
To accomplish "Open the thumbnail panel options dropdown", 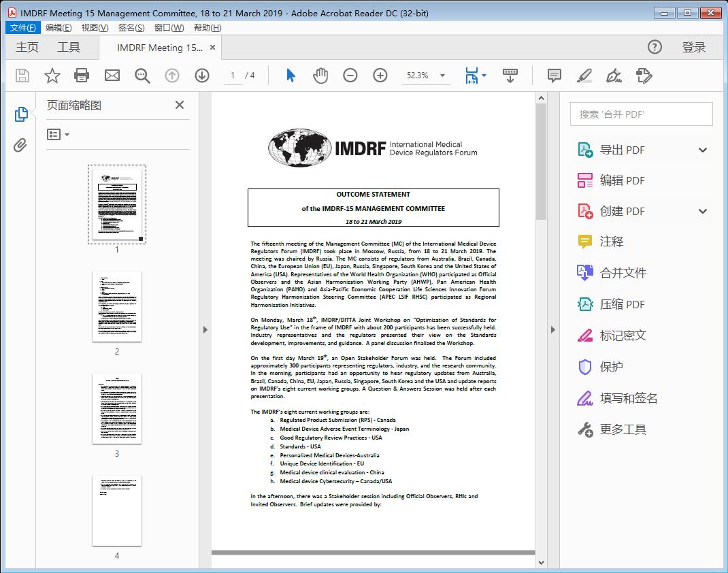I will [57, 134].
